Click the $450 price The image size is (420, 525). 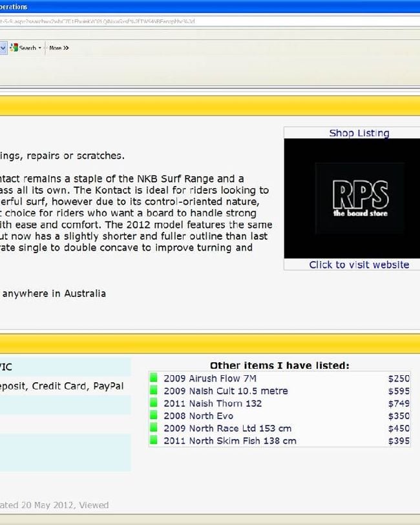(399, 428)
